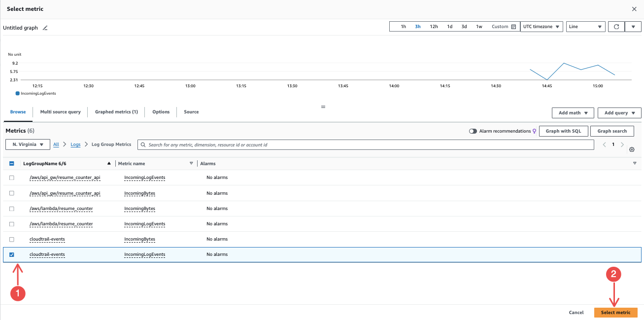Open the Add math dropdown
The image size is (644, 320).
click(x=573, y=112)
